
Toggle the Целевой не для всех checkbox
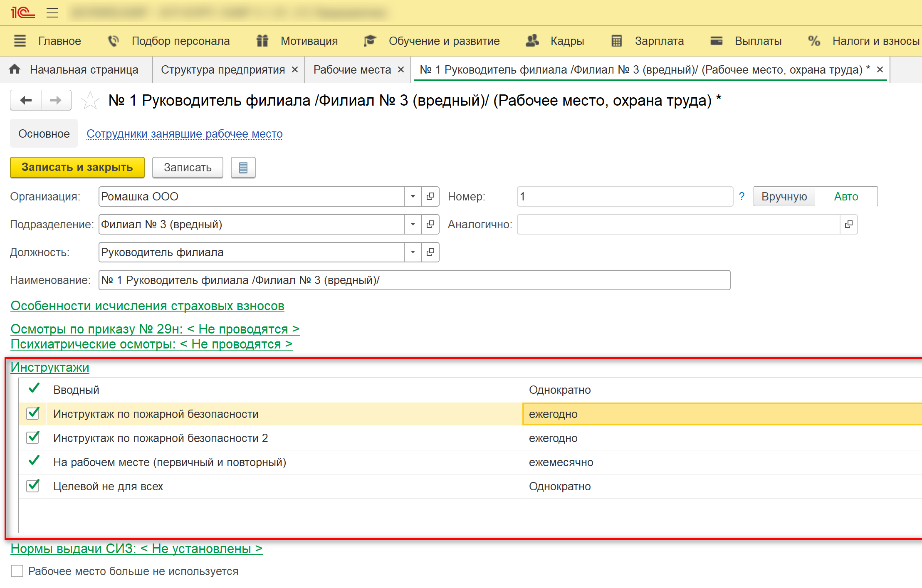coord(33,486)
